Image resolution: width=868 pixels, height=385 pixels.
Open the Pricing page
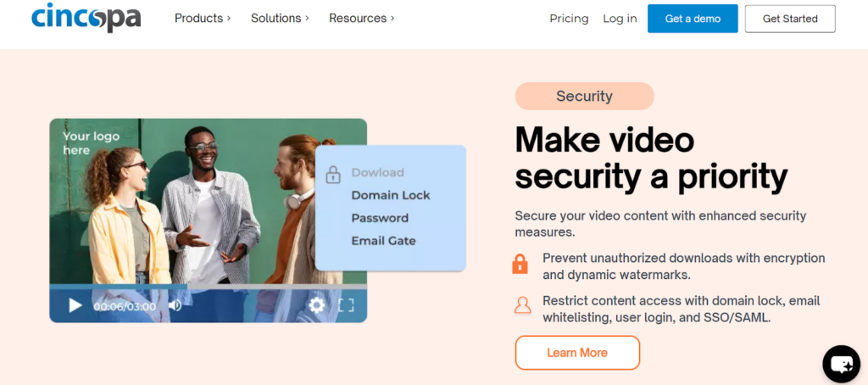click(569, 19)
